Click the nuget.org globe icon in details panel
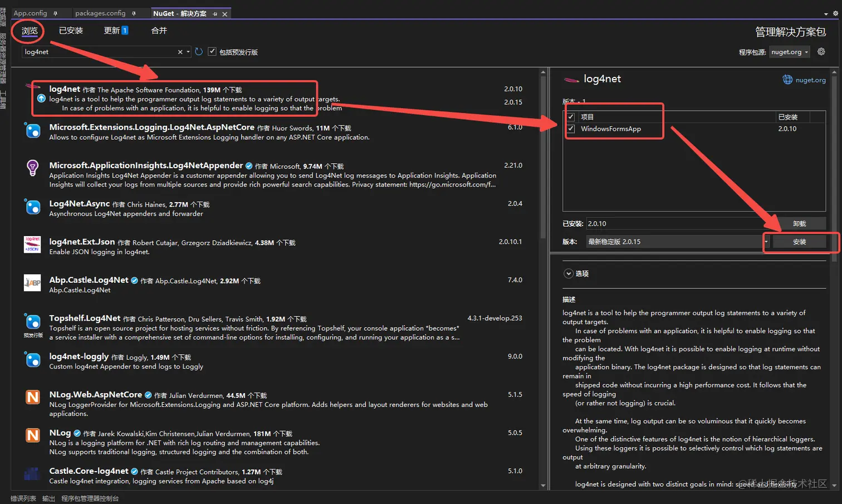 pyautogui.click(x=787, y=79)
